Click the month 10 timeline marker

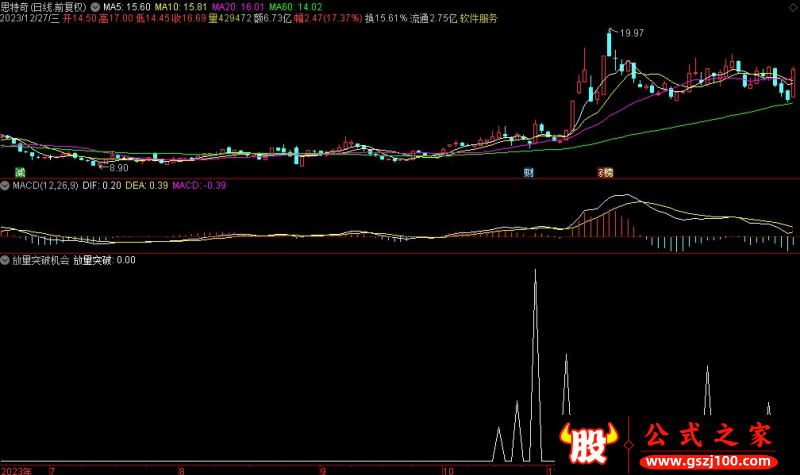tap(448, 470)
